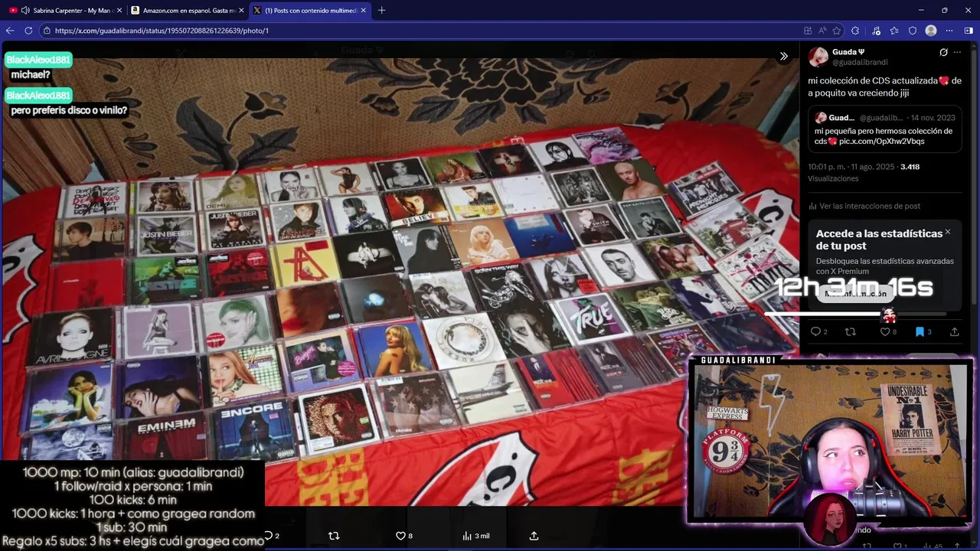Click the browser back arrow
The height and width of the screenshot is (551, 980).
point(10,31)
